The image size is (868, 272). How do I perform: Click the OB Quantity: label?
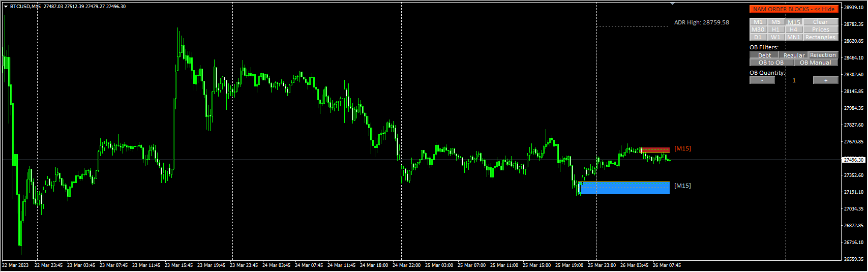767,73
